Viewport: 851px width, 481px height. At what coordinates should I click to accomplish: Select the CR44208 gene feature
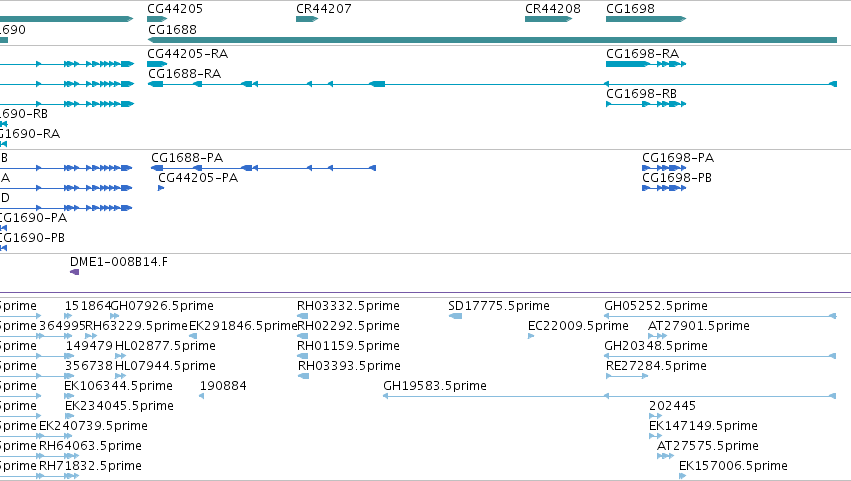pos(548,19)
